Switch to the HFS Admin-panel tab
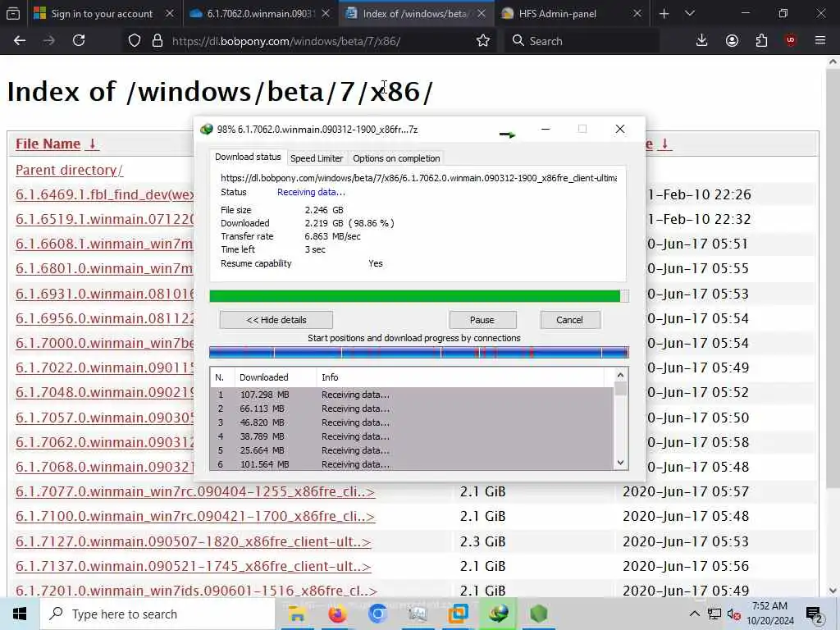 [557, 13]
